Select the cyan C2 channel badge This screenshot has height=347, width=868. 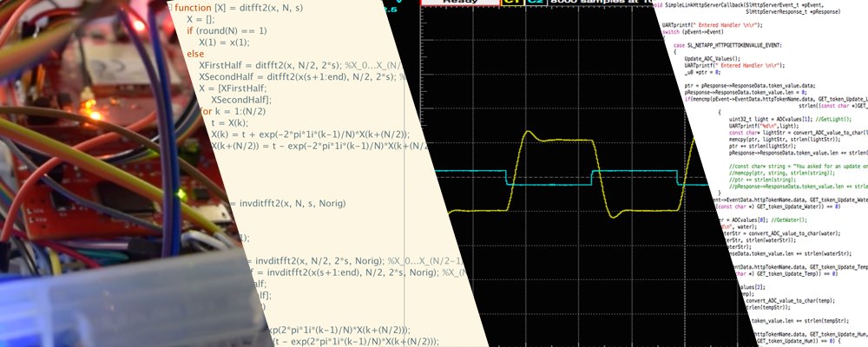pos(535,2)
